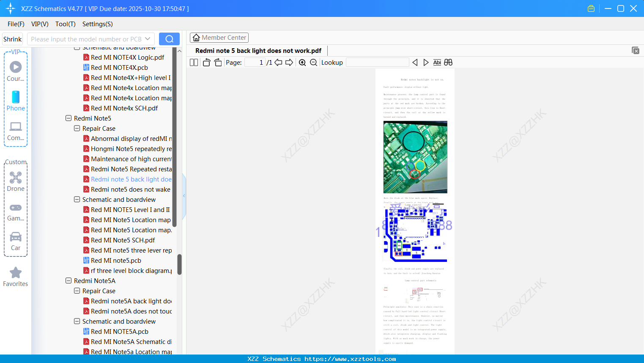Select the Redmi note 5 back light PDF tab
Image resolution: width=644 pixels, height=363 pixels.
click(x=258, y=51)
